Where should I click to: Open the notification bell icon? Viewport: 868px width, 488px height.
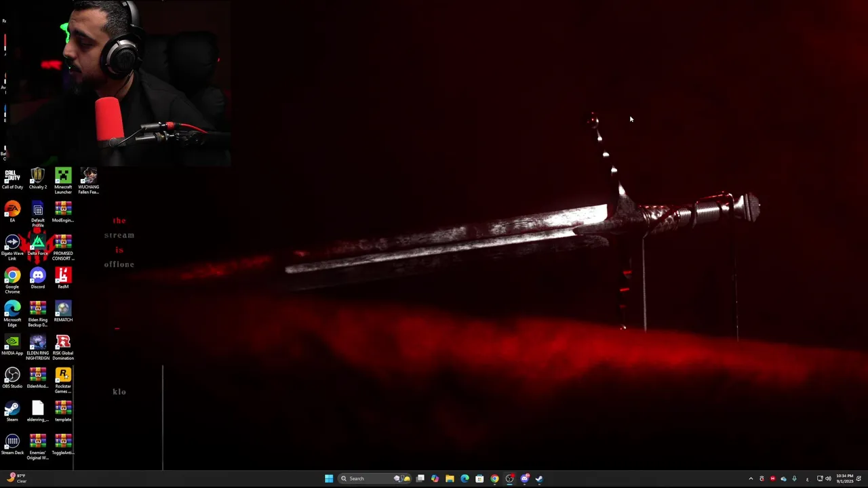pyautogui.click(x=859, y=479)
